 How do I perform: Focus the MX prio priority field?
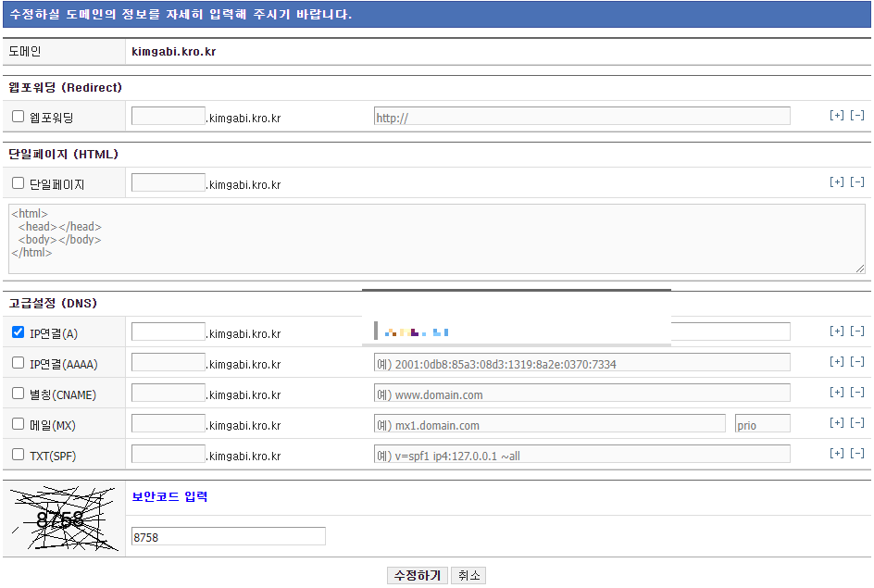(x=763, y=423)
